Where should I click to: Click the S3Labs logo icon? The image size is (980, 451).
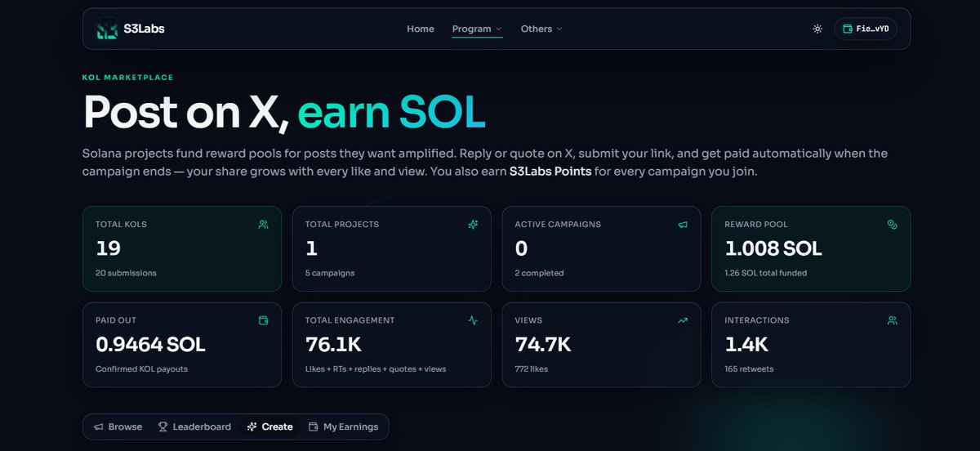click(107, 29)
